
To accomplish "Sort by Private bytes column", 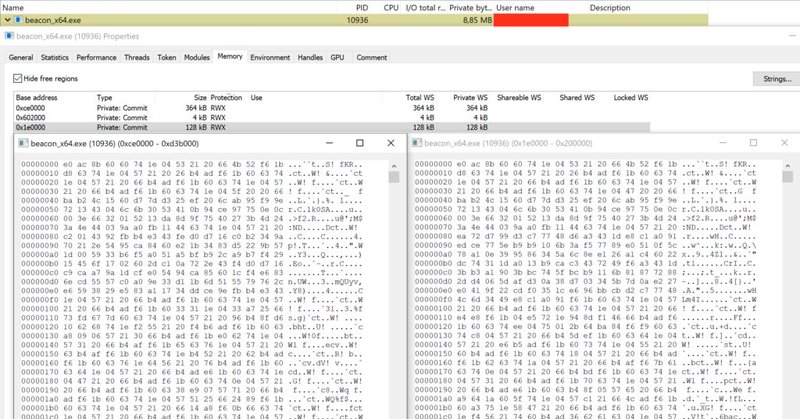I will [x=470, y=8].
